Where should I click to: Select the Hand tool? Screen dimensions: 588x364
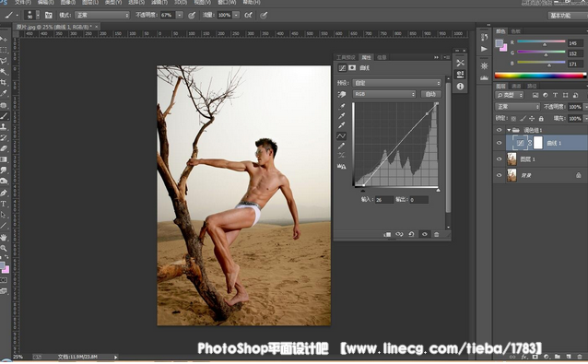[4, 238]
